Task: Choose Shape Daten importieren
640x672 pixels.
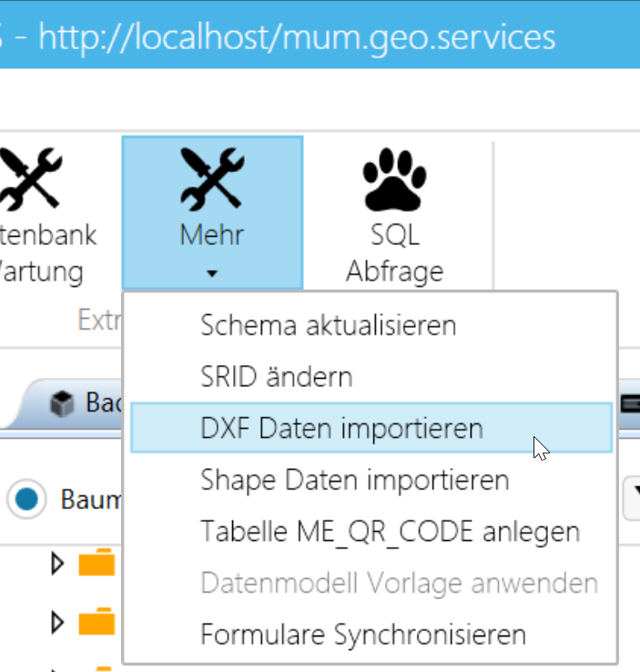Action: pos(354,479)
